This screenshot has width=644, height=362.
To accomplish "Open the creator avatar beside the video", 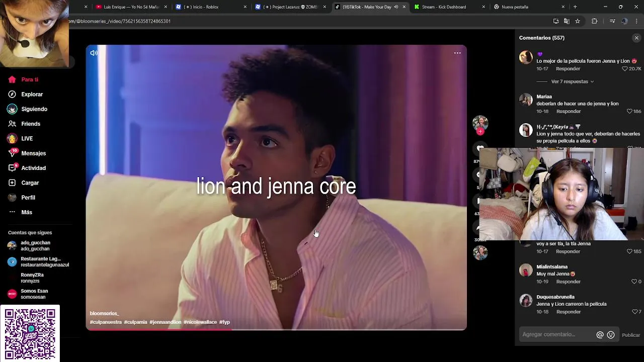I will point(480,123).
